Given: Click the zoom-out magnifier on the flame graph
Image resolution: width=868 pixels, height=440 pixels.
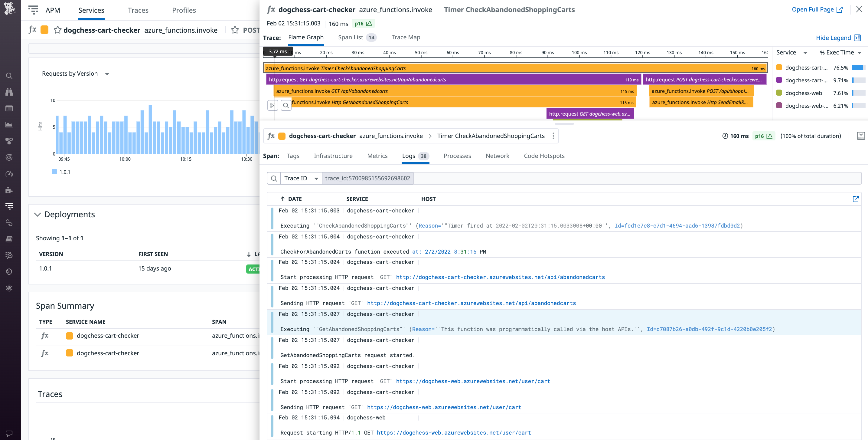Looking at the screenshot, I should tap(286, 105).
